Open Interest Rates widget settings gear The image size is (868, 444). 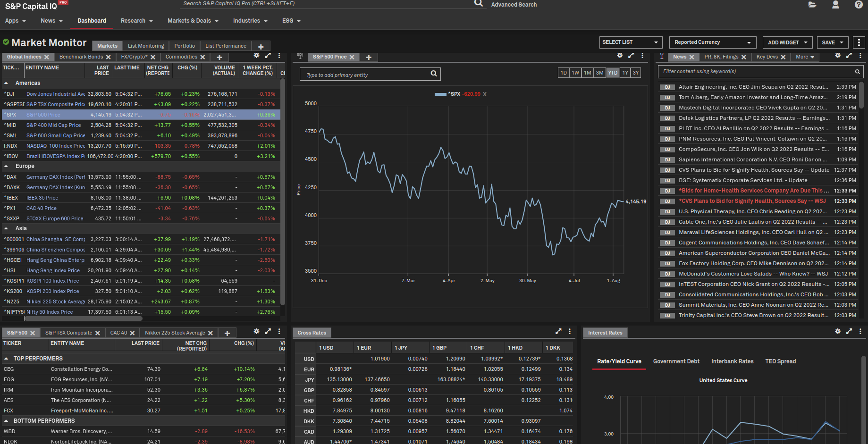(x=838, y=331)
